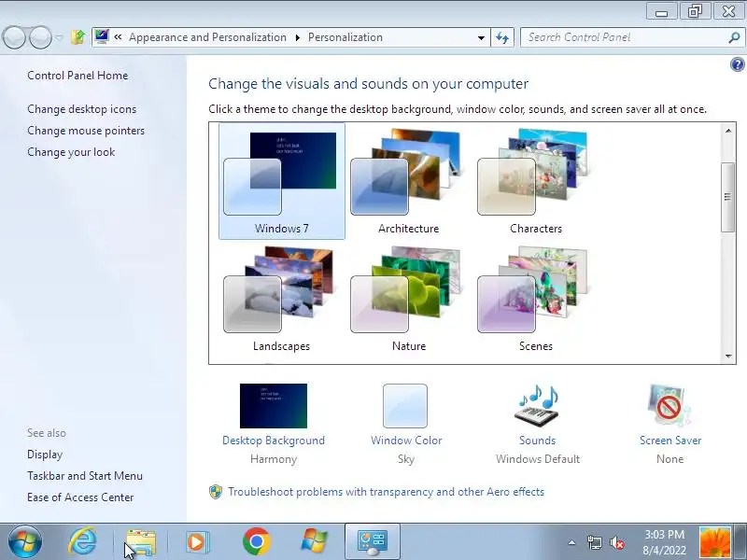Go to Control Panel Home

pyautogui.click(x=78, y=76)
